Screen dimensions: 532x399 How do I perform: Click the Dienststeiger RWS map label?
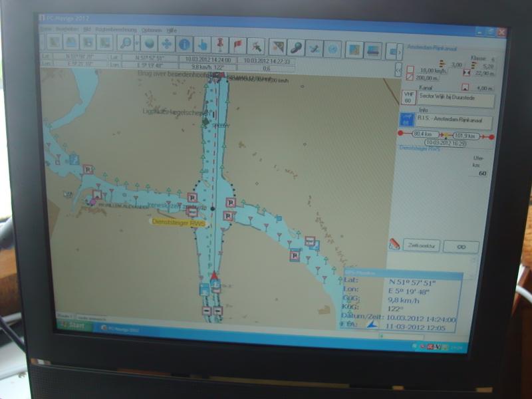[179, 223]
